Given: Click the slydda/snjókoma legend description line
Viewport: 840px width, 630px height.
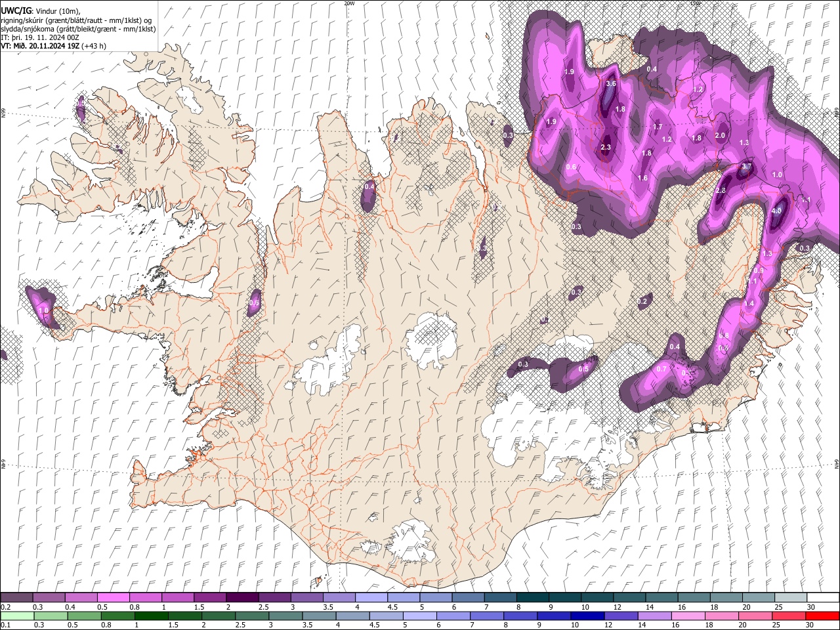Looking at the screenshot, I should point(78,29).
